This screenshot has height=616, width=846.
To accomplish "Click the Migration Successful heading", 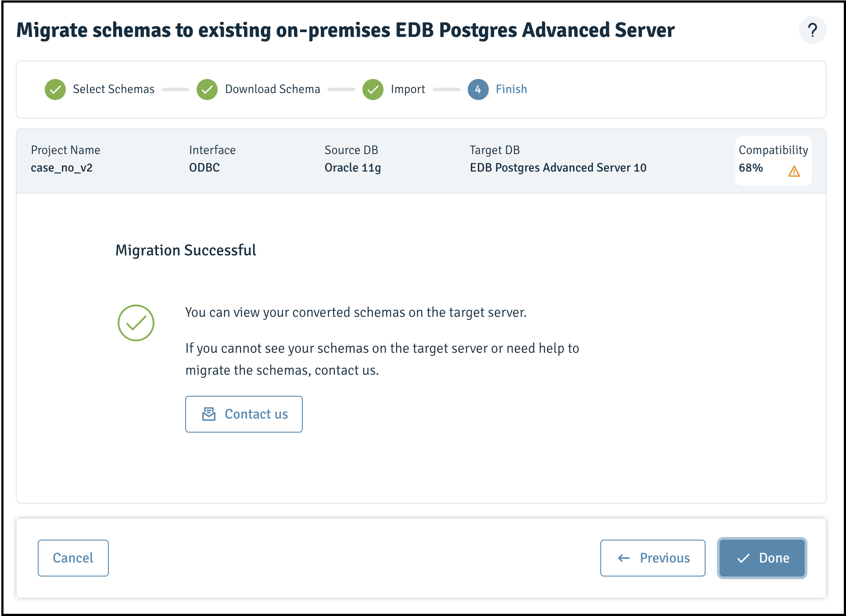I will tap(186, 250).
